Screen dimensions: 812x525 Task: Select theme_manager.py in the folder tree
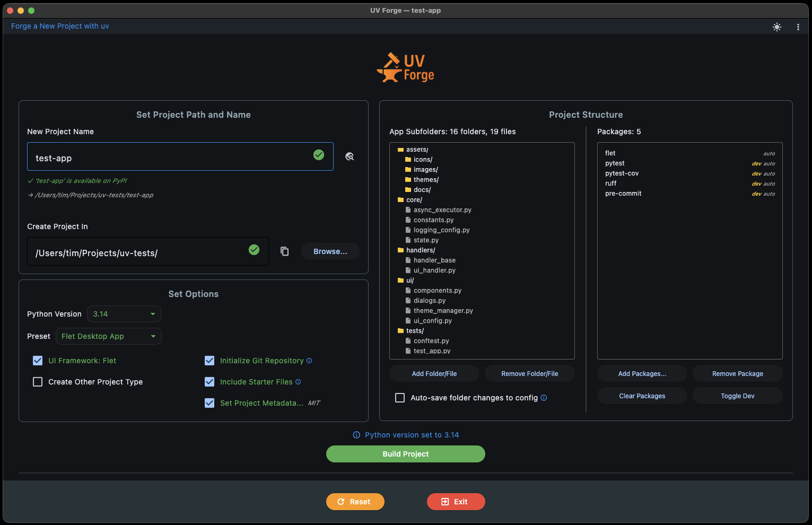pos(443,311)
